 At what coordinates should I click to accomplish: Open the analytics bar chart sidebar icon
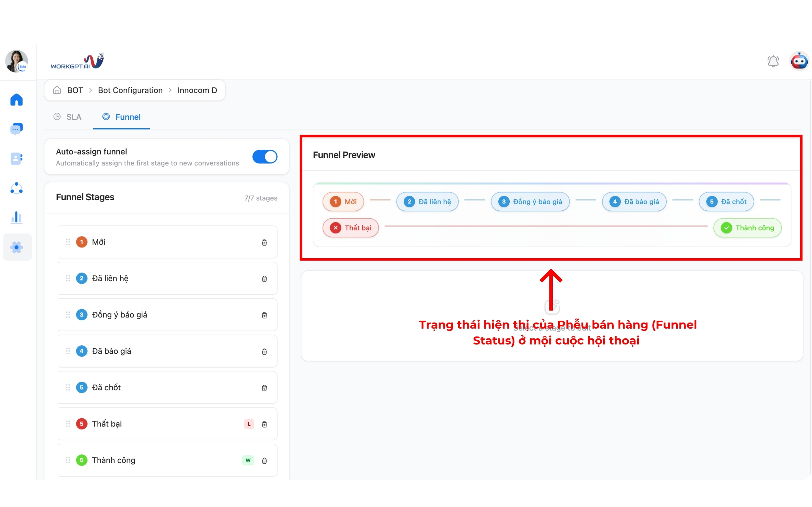pos(16,217)
